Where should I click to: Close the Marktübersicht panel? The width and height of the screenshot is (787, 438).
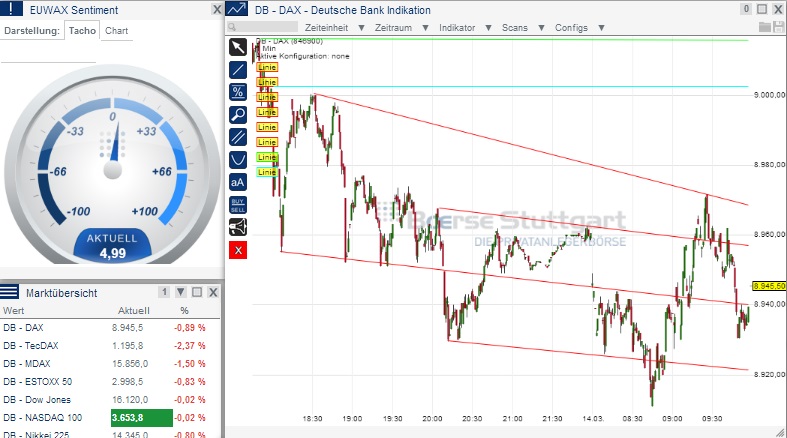[x=213, y=292]
